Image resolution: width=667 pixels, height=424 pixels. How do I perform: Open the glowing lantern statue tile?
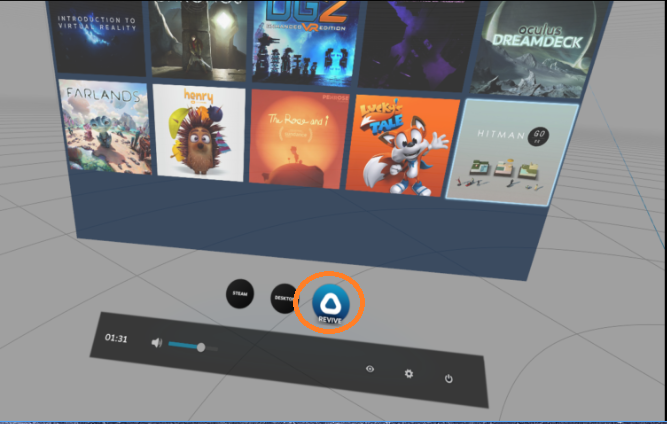(198, 40)
